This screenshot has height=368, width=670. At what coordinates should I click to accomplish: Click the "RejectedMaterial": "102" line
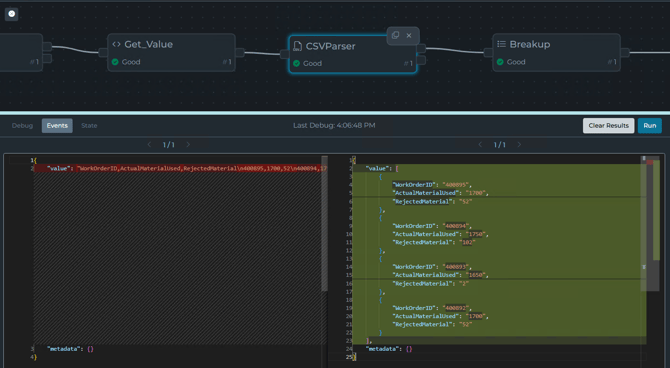point(434,242)
